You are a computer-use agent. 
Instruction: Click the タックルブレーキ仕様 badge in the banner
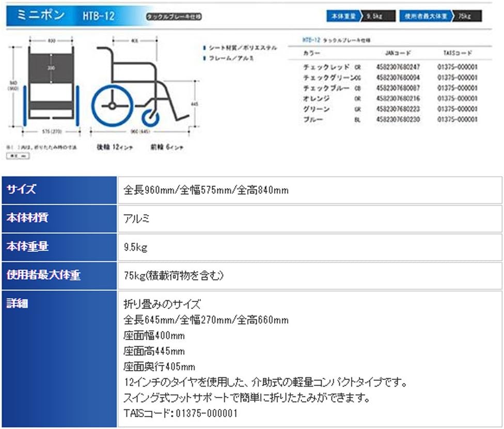174,17
